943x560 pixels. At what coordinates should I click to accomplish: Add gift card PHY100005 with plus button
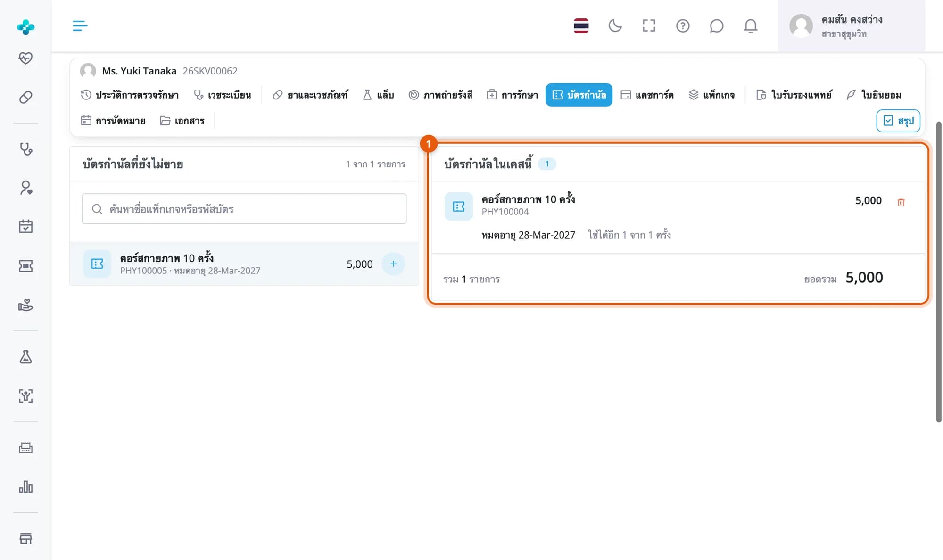coord(393,264)
